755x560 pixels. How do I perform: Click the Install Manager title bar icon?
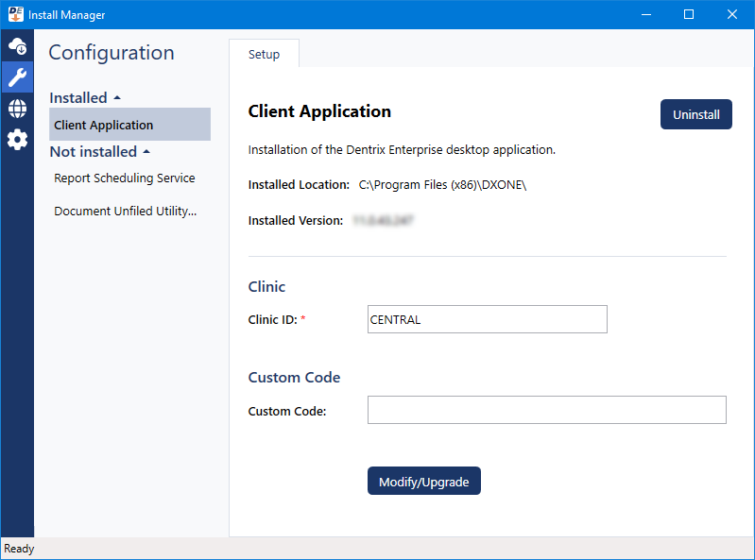(x=15, y=14)
